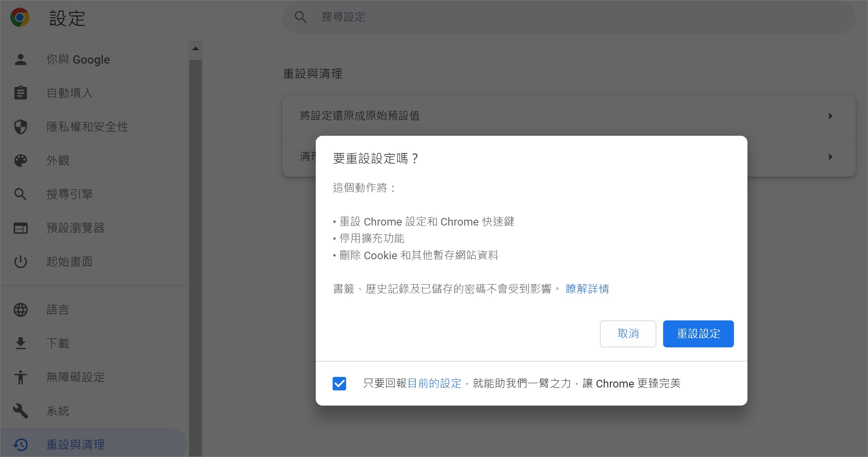The width and height of the screenshot is (868, 457).
Task: Click the 搜尋引擎 magnifier icon
Action: (x=20, y=195)
